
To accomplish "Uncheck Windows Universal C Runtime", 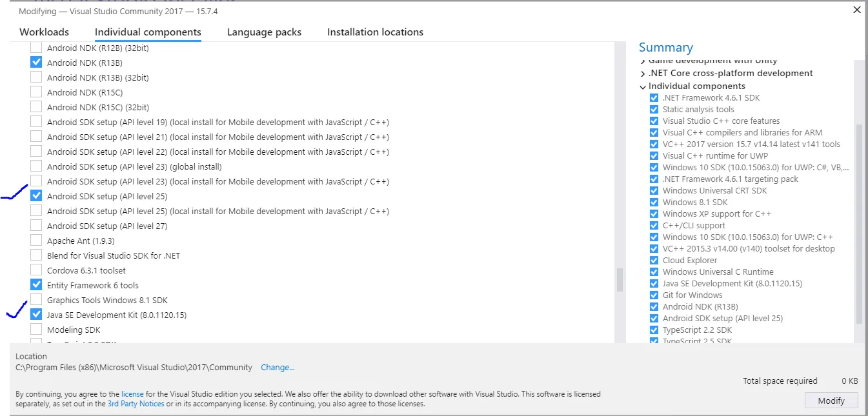I will coord(654,272).
